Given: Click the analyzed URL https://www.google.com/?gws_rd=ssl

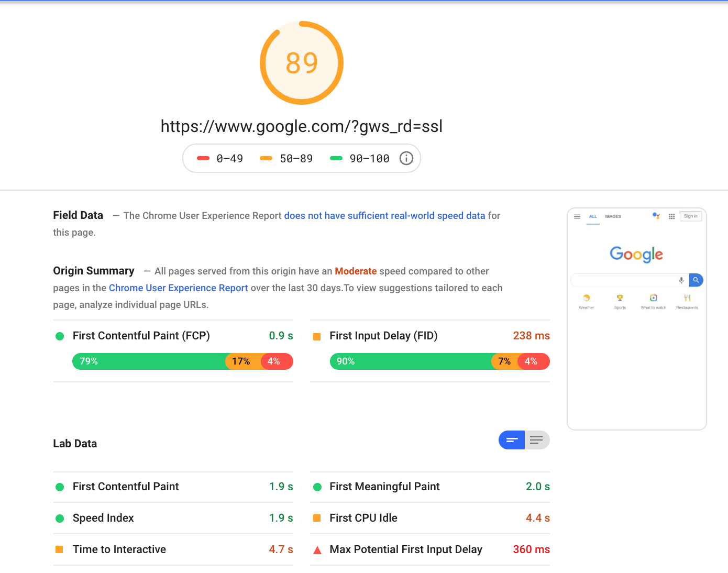Looking at the screenshot, I should tap(302, 126).
